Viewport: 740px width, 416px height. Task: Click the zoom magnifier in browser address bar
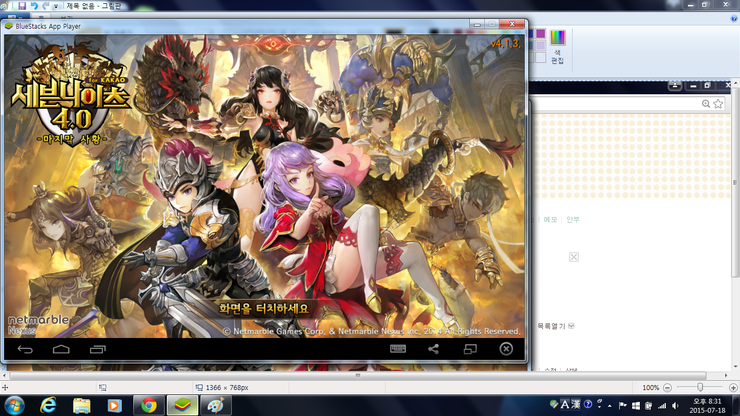pyautogui.click(x=706, y=104)
